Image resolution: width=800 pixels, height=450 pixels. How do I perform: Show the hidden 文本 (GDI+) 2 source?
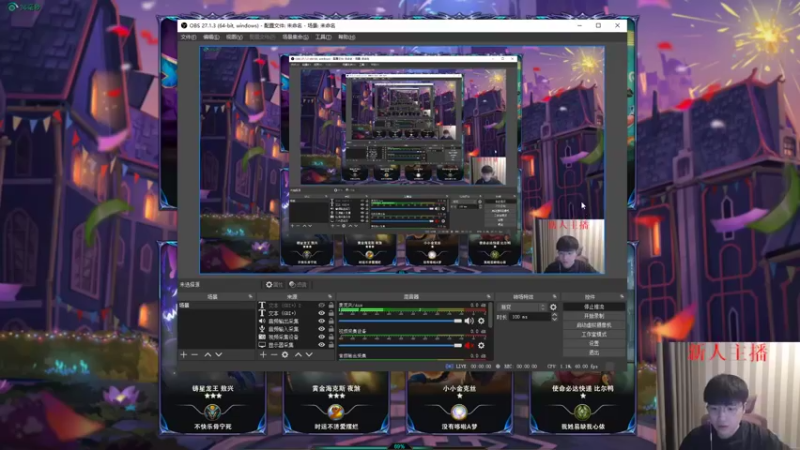[321, 305]
